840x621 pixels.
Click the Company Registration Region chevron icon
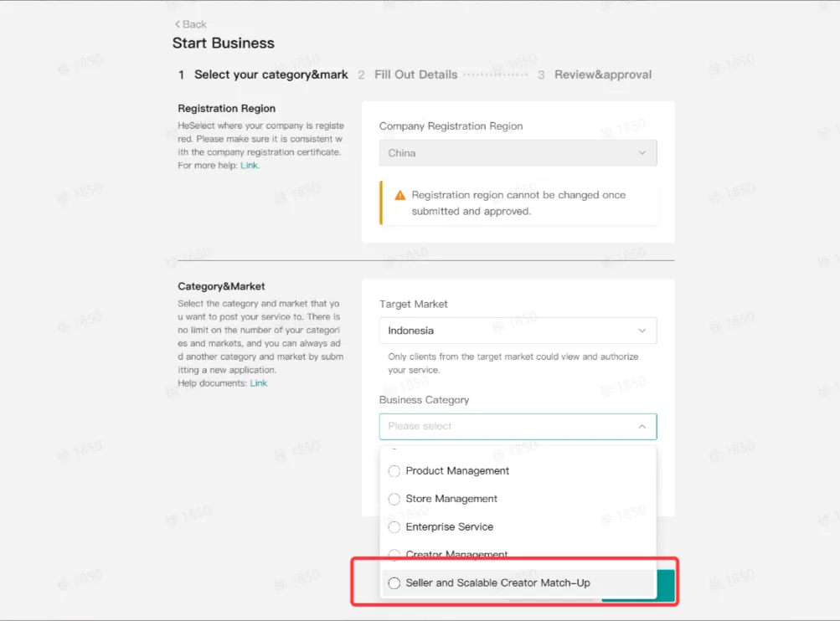[x=642, y=152]
